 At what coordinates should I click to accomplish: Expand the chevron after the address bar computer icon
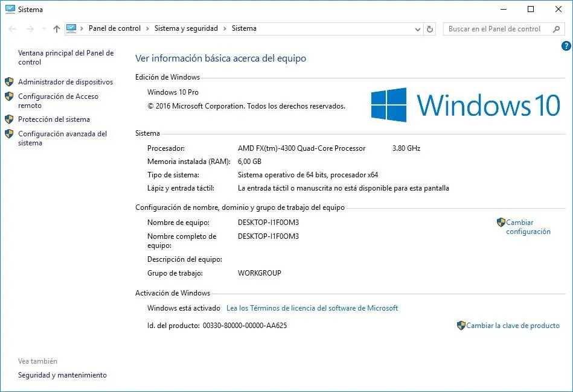click(82, 28)
